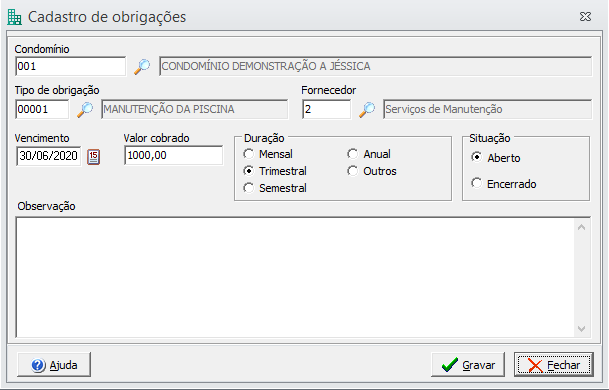Close the Cadastro de obrigações window
Viewport: 609px width, 390px height.
585,17
